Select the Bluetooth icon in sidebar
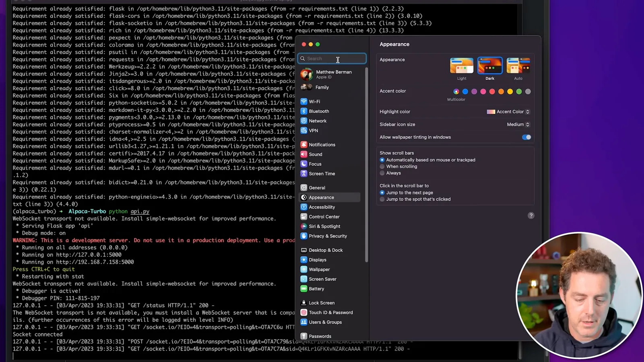Image resolution: width=644 pixels, height=362 pixels. (x=304, y=111)
